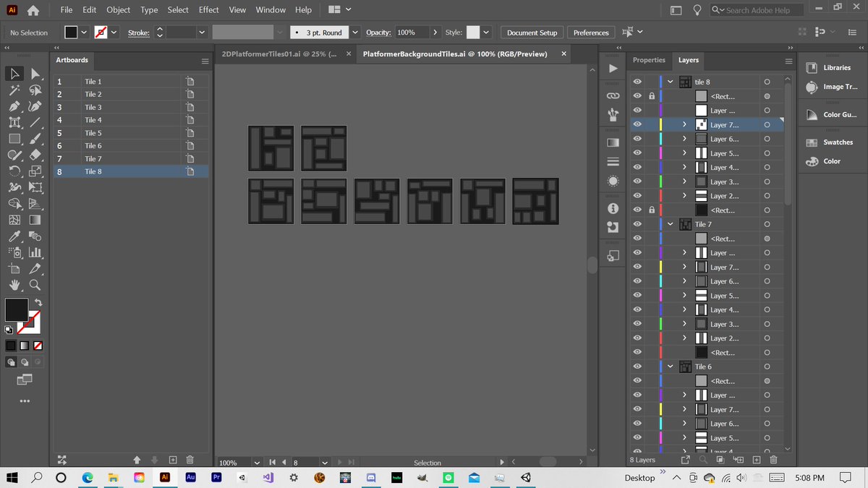The height and width of the screenshot is (488, 868).
Task: Target the tile 8 layer circle
Action: (x=767, y=82)
